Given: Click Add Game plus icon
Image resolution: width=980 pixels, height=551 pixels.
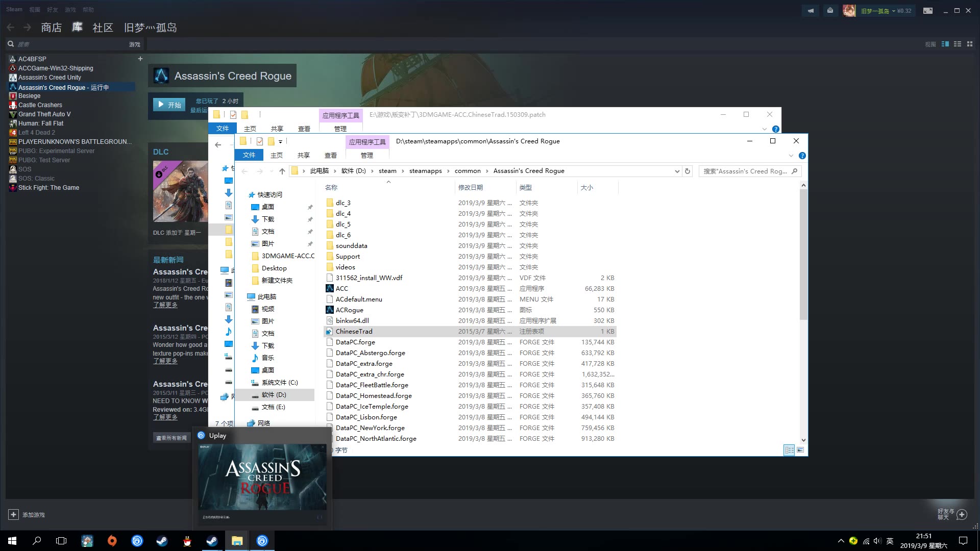Looking at the screenshot, I should click(14, 515).
